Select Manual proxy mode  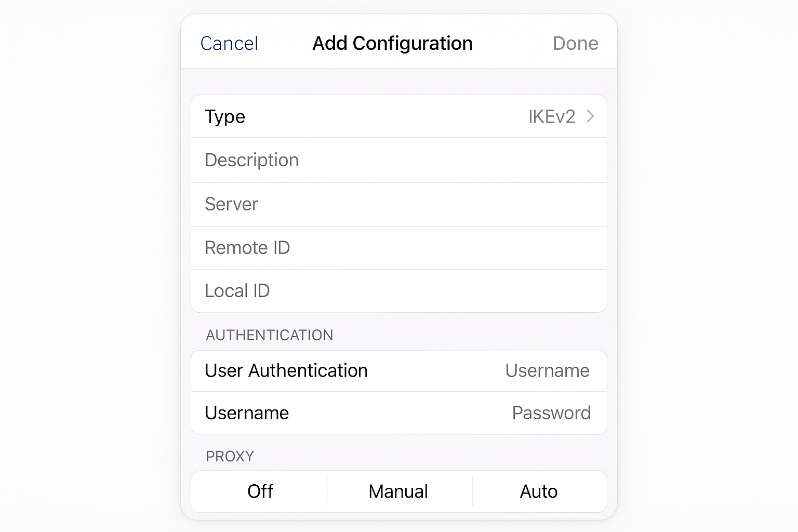398,491
